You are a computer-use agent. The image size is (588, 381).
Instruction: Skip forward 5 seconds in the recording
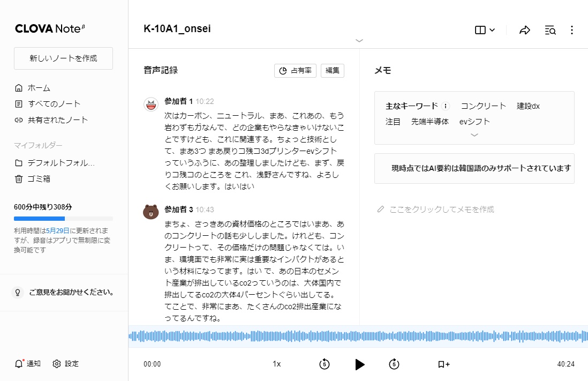click(394, 364)
